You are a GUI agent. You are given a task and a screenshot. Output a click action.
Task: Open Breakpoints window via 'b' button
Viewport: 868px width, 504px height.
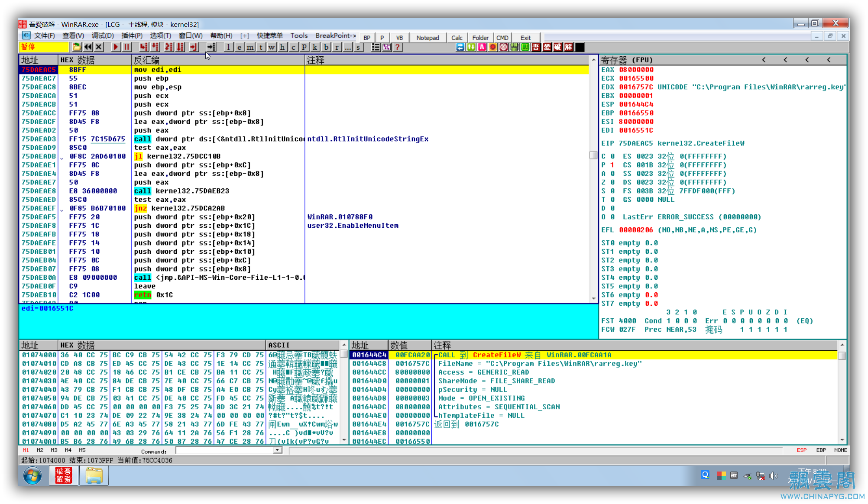[x=326, y=47]
